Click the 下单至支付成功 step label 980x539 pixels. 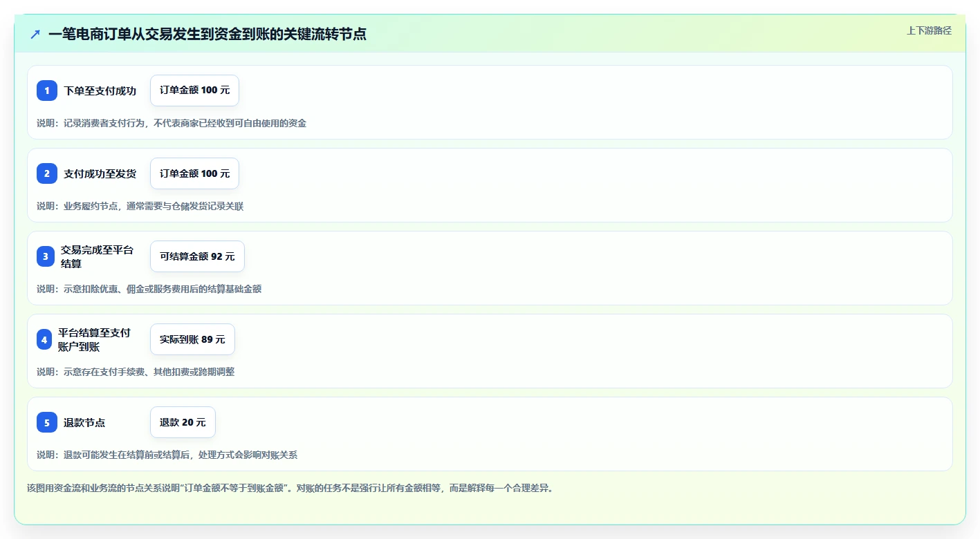100,91
